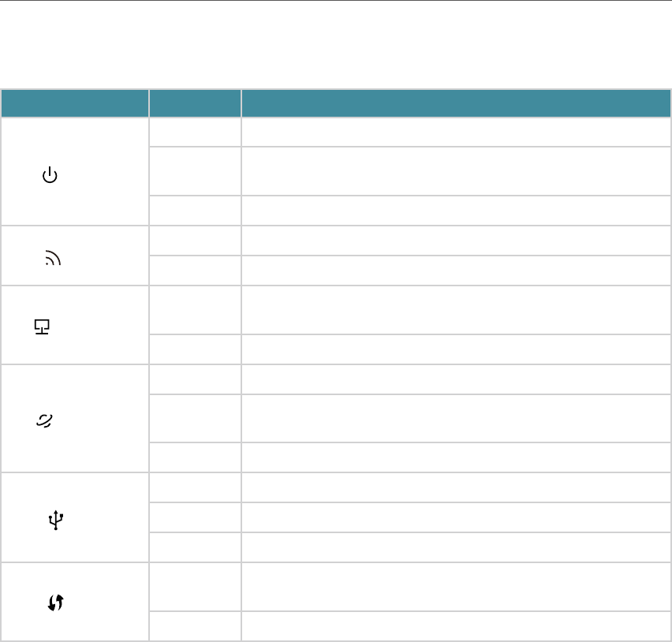Image resolution: width=672 pixels, height=642 pixels.
Task: Click the middle status cell beside the USB icon
Action: tap(195, 517)
